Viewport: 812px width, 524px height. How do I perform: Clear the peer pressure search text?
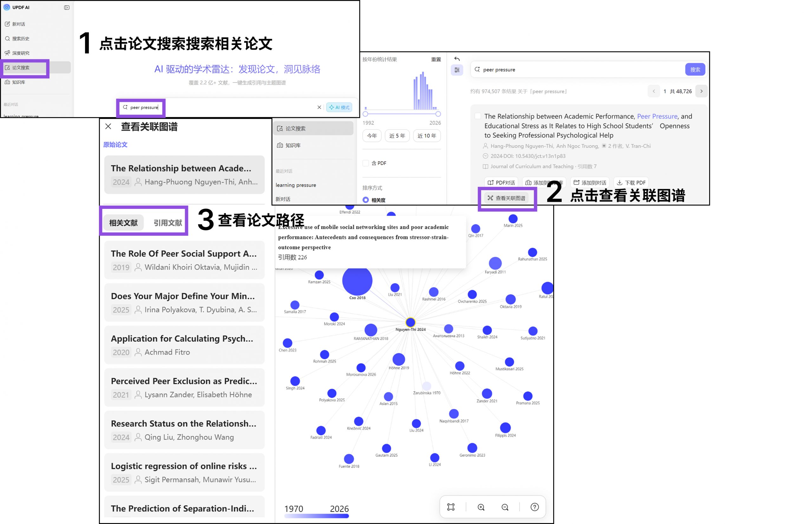(319, 107)
